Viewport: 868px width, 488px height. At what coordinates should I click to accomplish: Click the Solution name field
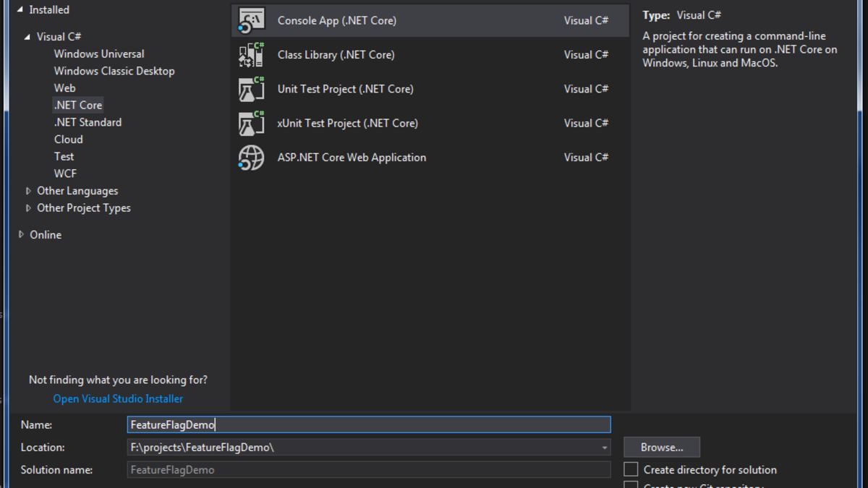369,470
